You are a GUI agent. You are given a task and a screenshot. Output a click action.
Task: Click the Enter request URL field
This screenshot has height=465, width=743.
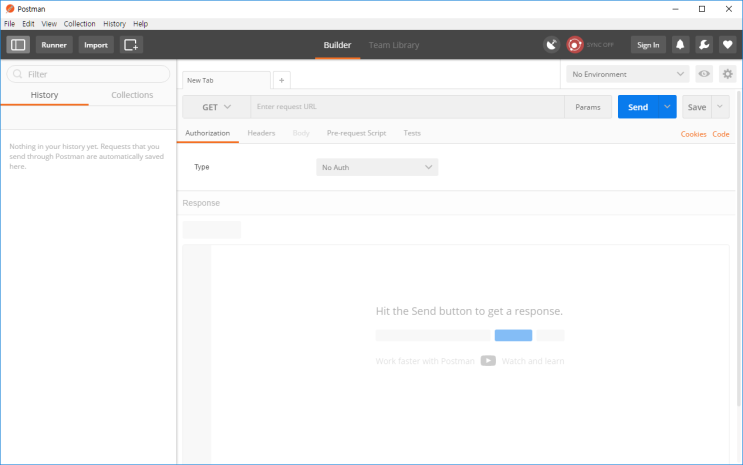coord(407,107)
